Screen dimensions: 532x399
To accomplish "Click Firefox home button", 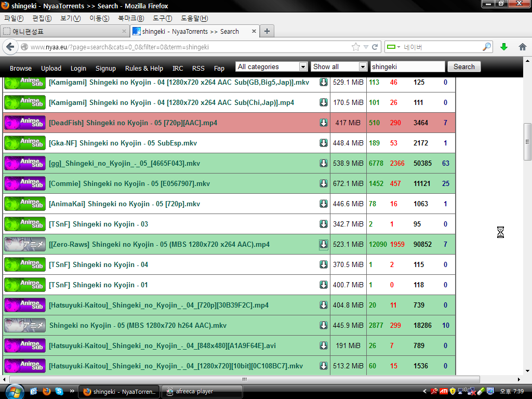I will pos(522,47).
